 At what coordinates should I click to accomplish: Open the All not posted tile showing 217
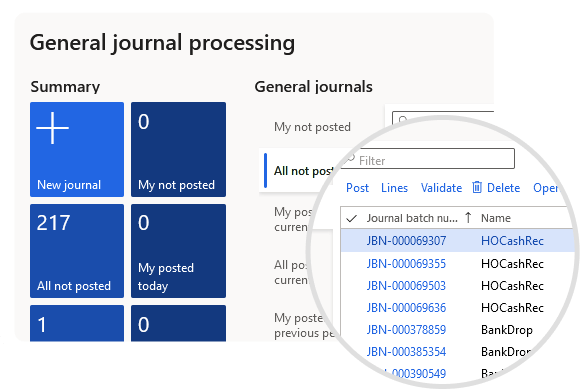coord(77,251)
